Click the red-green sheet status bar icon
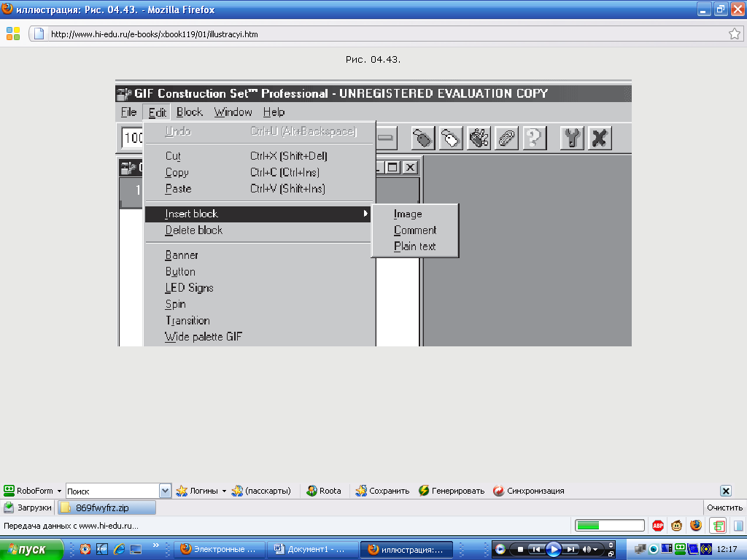 click(x=718, y=526)
